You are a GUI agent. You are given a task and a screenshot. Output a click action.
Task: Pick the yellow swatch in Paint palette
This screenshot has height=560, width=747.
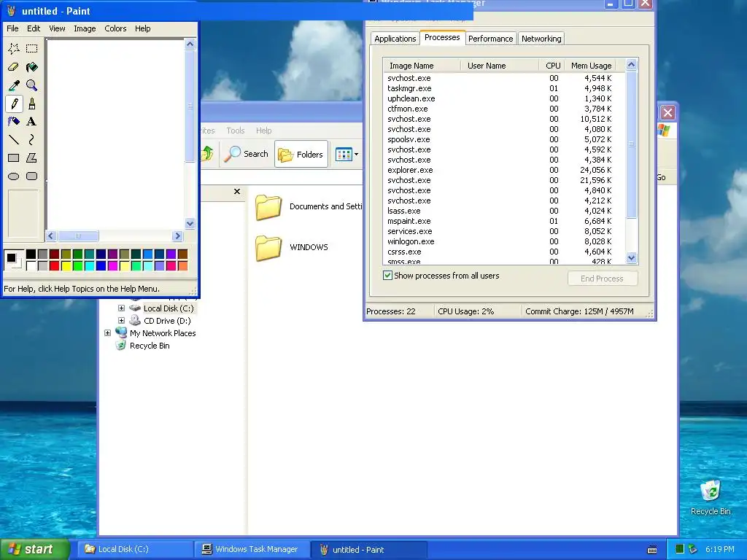66,265
